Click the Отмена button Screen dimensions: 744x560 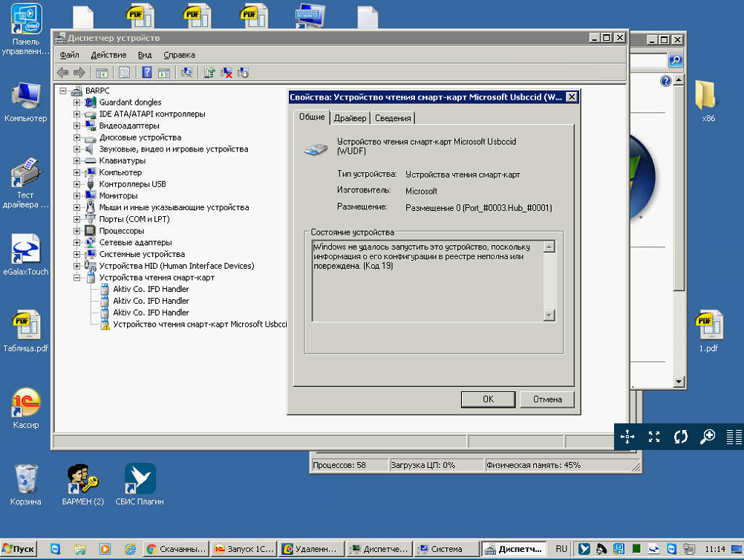point(547,400)
